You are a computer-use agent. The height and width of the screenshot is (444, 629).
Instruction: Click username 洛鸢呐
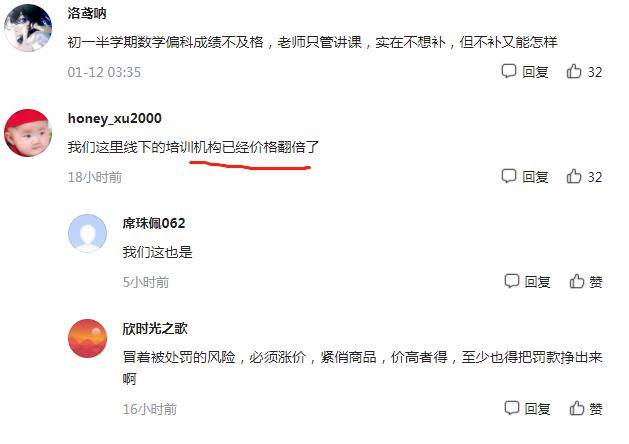click(87, 13)
